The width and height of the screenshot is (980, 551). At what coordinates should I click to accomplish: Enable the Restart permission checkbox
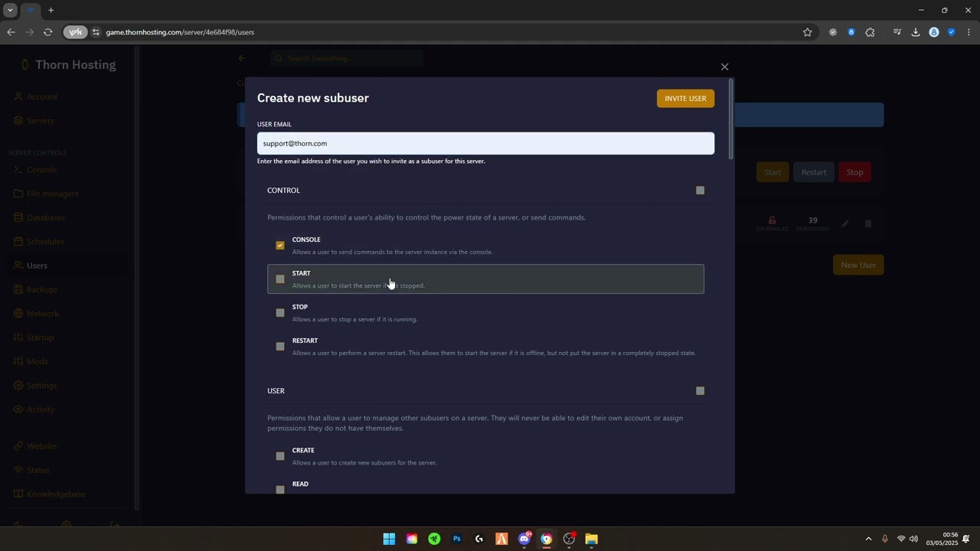[x=280, y=346]
